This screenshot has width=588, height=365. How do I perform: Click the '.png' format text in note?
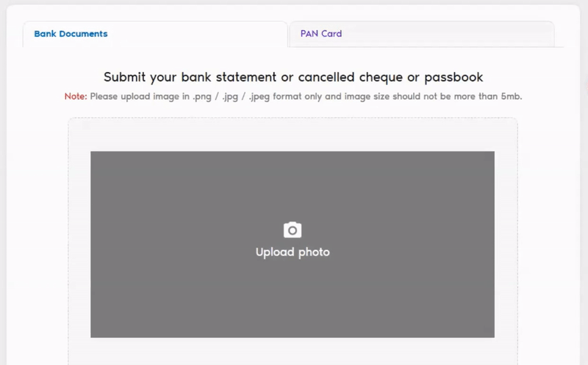tap(202, 96)
